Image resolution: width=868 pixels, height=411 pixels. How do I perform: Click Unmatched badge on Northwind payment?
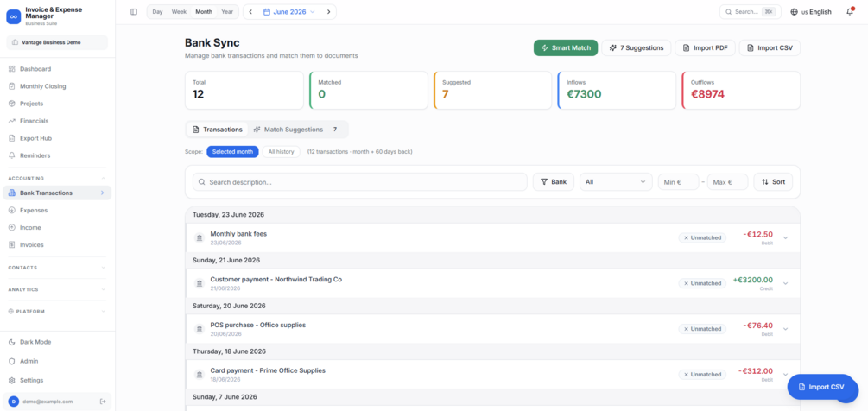pyautogui.click(x=702, y=283)
